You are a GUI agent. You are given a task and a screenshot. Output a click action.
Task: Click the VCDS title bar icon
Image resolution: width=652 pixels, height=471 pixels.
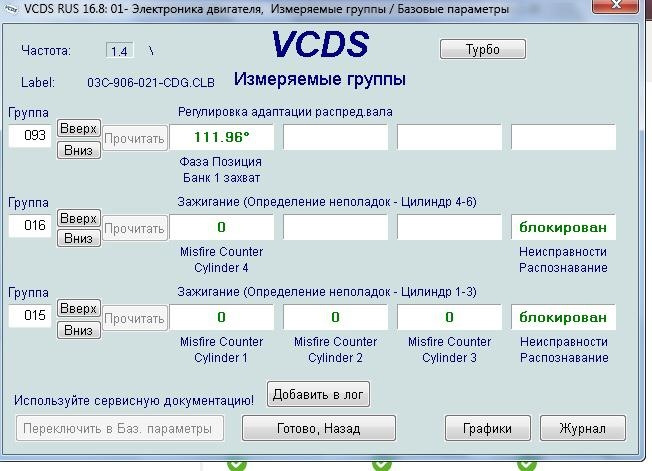11,8
